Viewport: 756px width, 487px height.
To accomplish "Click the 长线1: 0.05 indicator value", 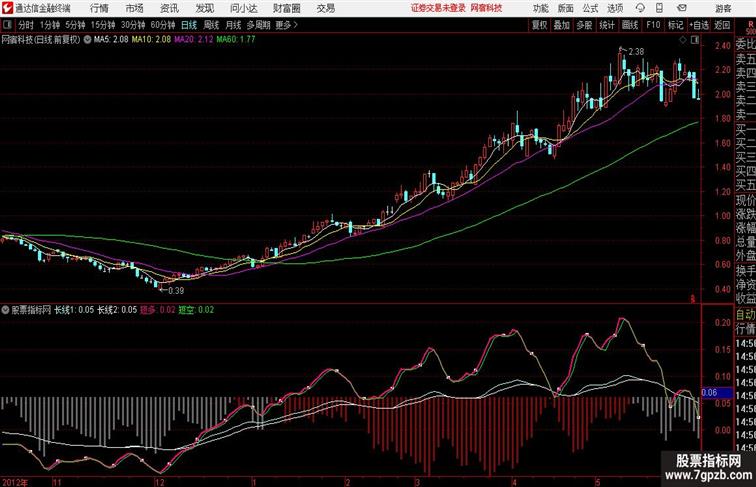I will click(x=74, y=310).
